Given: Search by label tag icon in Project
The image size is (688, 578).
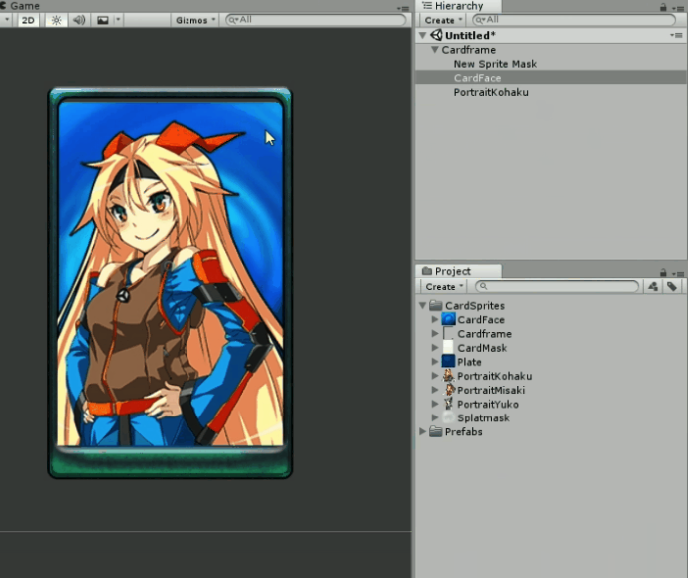Looking at the screenshot, I should tap(672, 287).
